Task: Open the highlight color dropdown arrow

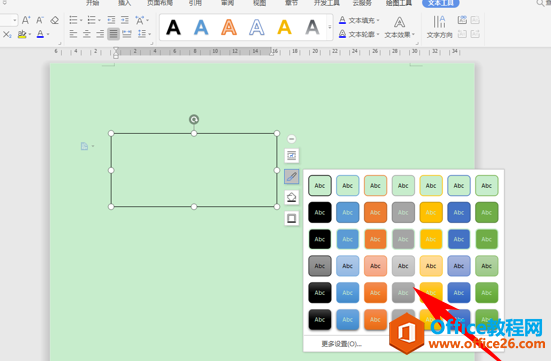Action: pos(30,35)
